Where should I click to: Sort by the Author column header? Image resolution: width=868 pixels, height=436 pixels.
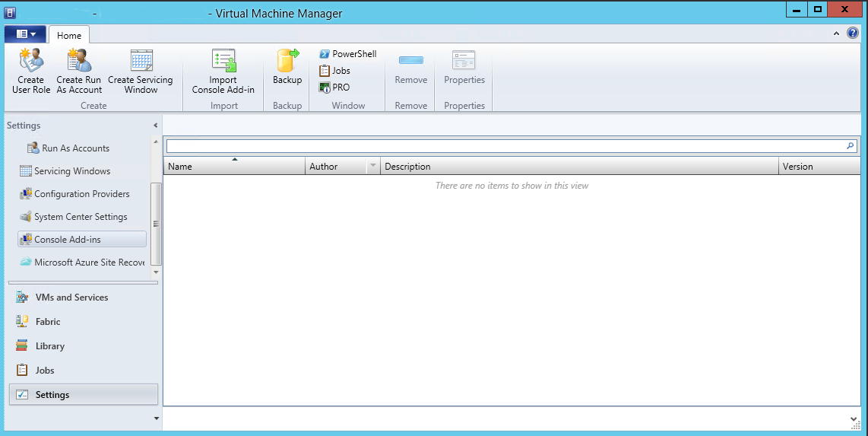(x=336, y=166)
